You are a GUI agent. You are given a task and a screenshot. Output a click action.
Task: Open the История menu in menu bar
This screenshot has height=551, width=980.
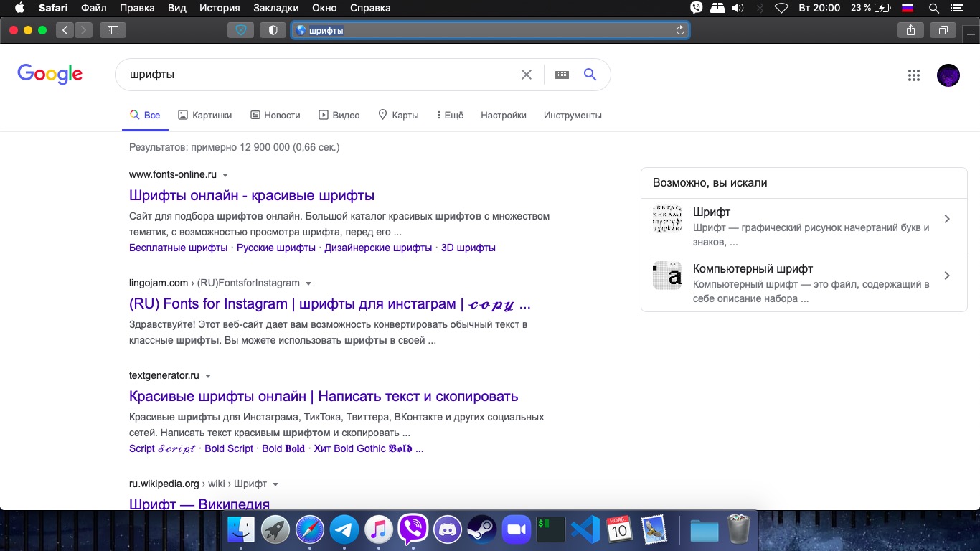[220, 8]
